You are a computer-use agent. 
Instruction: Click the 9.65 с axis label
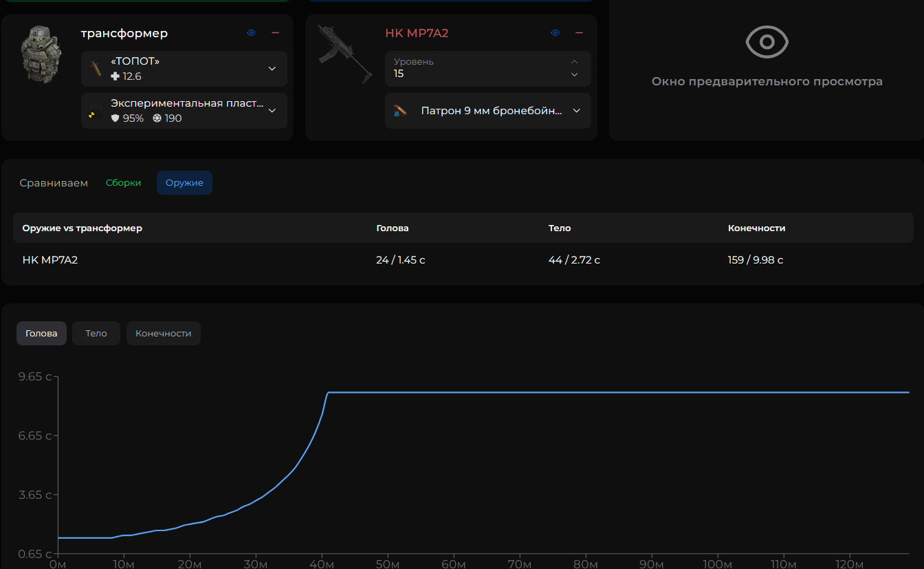[34, 376]
